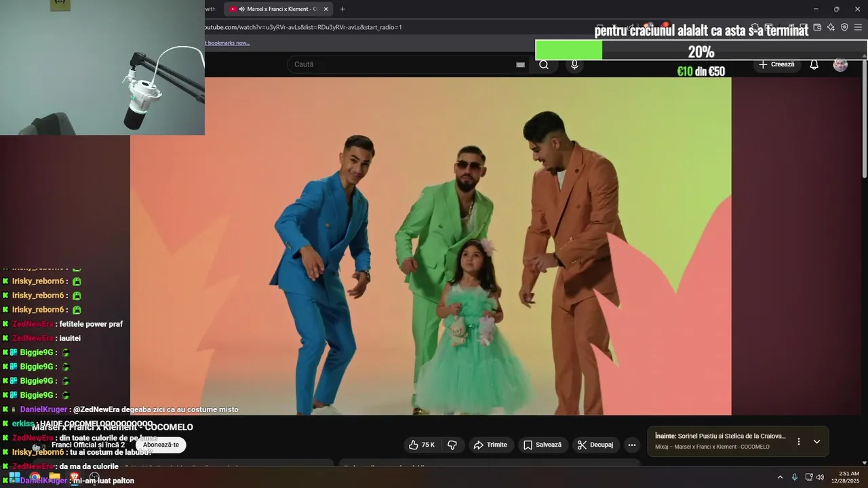The image size is (868, 488).
Task: Click chat message 'da ma da culorile'
Action: coord(89,466)
